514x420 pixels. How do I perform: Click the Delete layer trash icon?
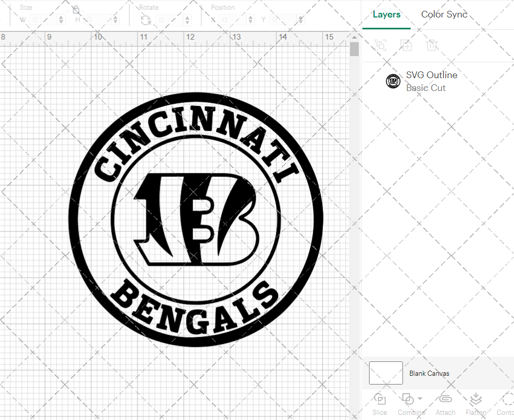pyautogui.click(x=432, y=45)
